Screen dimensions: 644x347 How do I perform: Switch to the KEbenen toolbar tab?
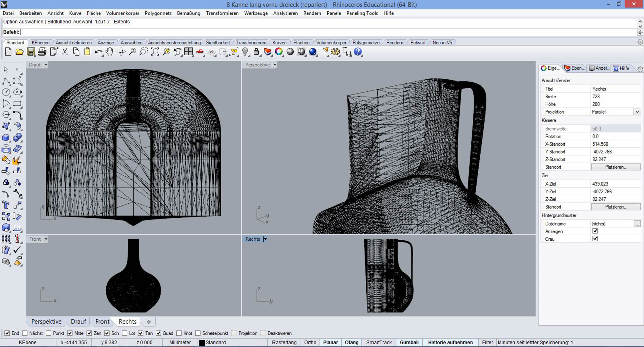coord(40,43)
